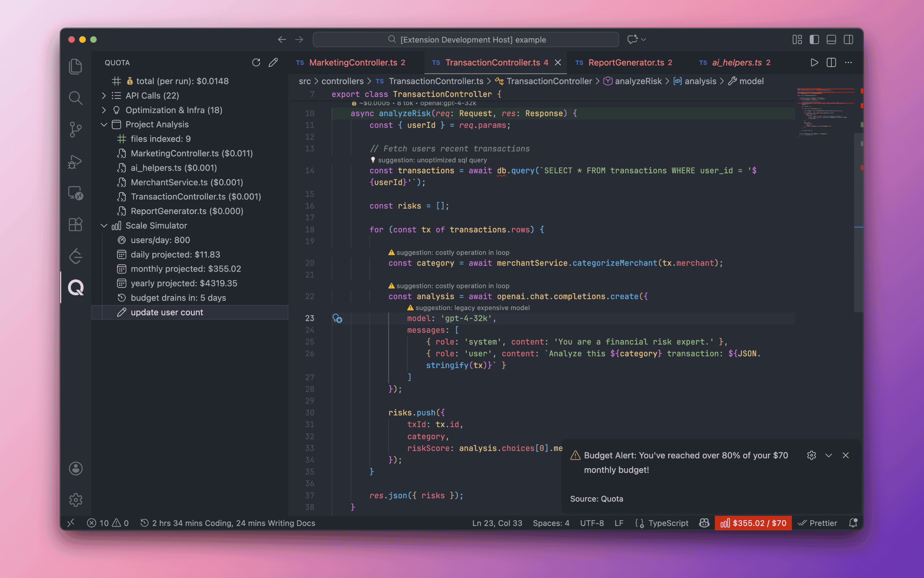Select MarketingController.ts ($0.011) tree row
Screen dimensions: 924x578
tap(190, 153)
